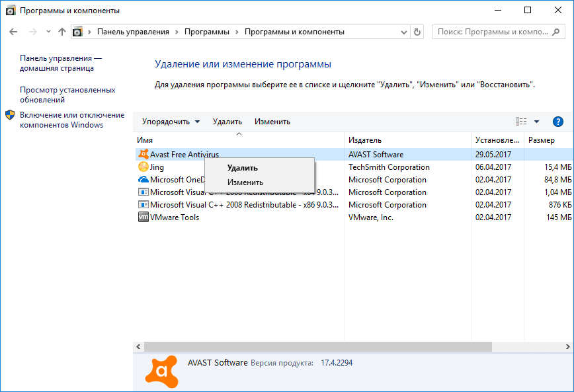The image size is (574, 392).
Task: Click the VMware, Inc. publisher cell
Action: tap(371, 217)
